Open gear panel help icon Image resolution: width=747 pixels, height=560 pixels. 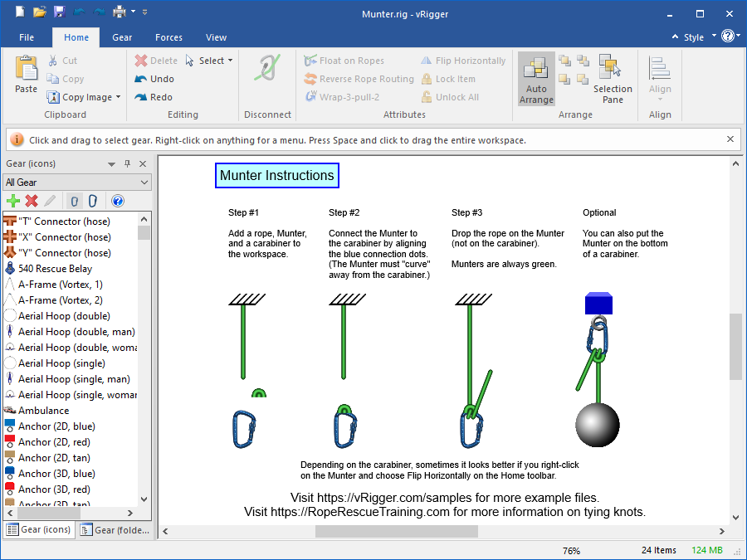click(117, 201)
